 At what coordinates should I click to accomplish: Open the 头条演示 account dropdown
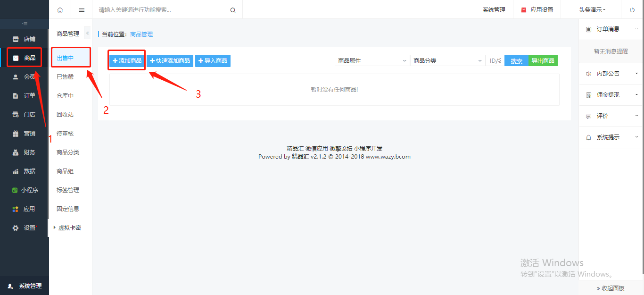(592, 10)
